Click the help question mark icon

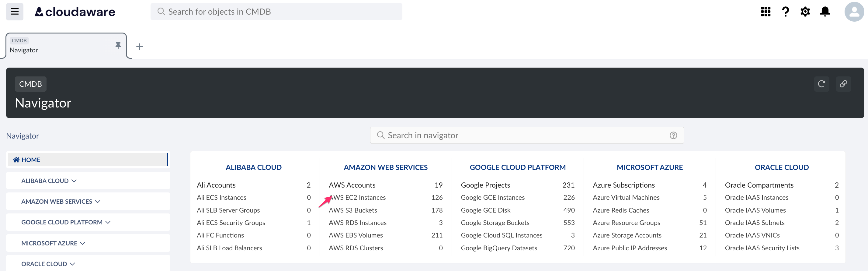coord(785,12)
